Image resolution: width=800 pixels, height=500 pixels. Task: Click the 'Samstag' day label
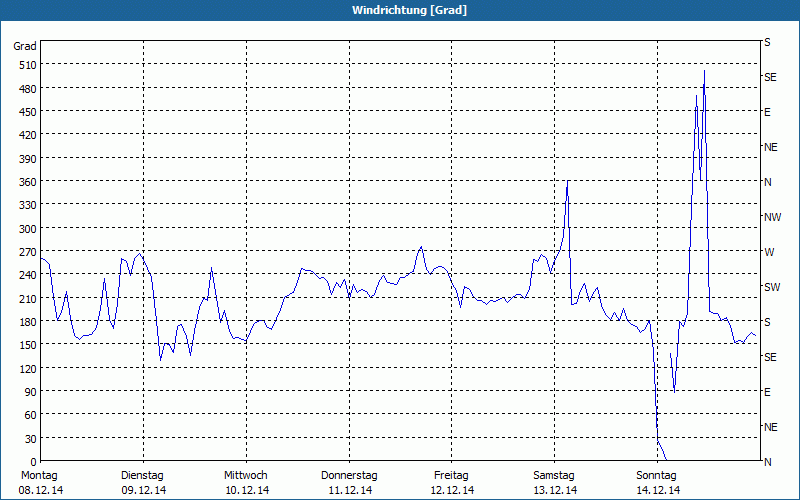click(x=554, y=476)
